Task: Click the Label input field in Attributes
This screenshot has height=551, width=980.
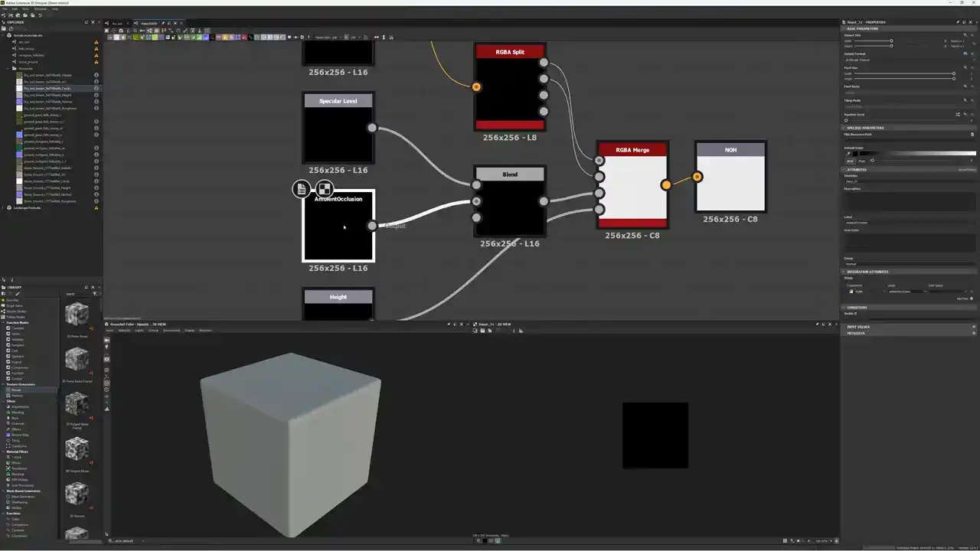Action: pos(909,223)
